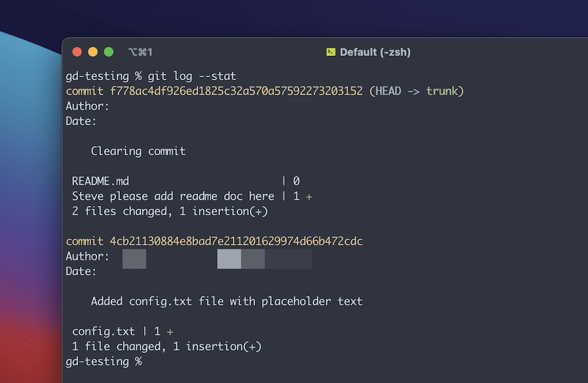Click the yellow minimize traffic light button

pyautogui.click(x=92, y=52)
